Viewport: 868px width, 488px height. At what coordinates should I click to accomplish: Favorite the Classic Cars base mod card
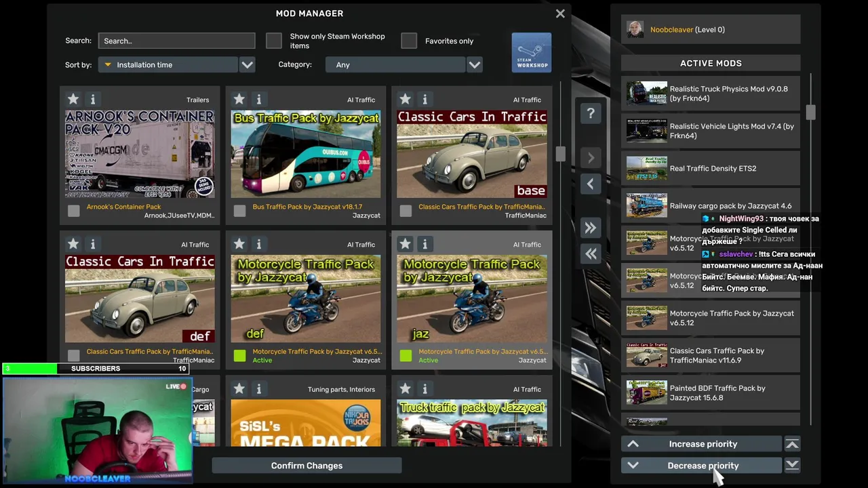point(405,99)
